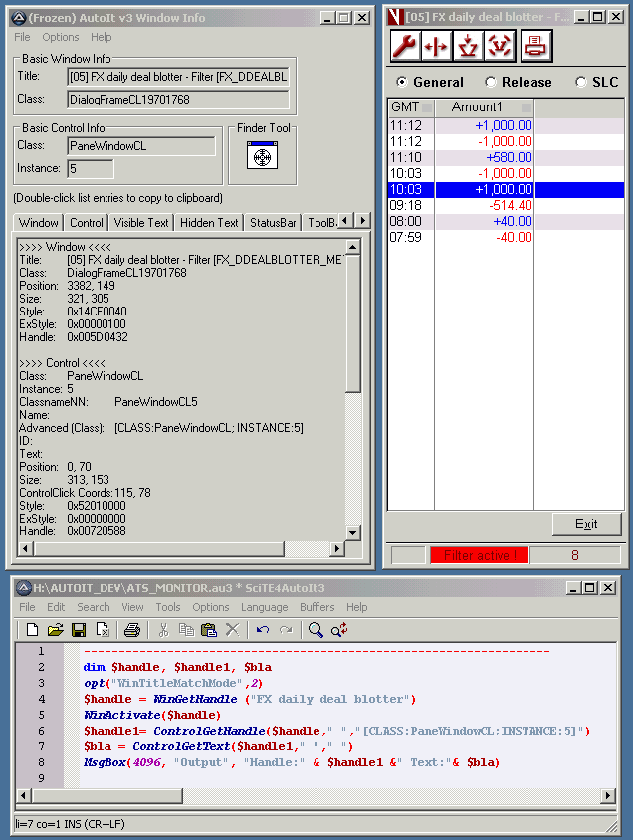This screenshot has width=633, height=840.
Task: Open Options menu in AutoIt Window Info
Action: 61,37
